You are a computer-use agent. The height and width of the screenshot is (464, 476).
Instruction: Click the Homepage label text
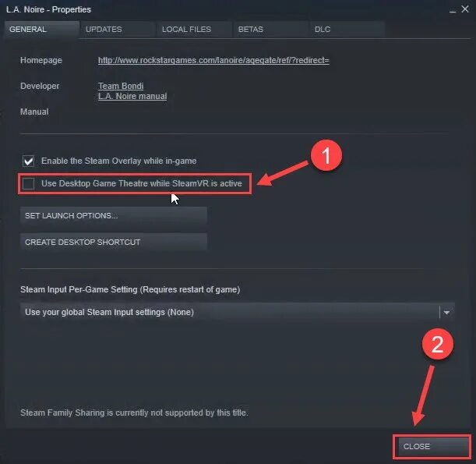[x=41, y=60]
